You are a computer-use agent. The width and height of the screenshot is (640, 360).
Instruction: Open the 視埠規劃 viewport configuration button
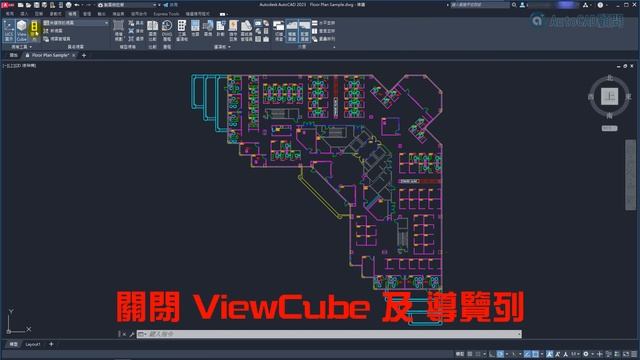(x=118, y=31)
